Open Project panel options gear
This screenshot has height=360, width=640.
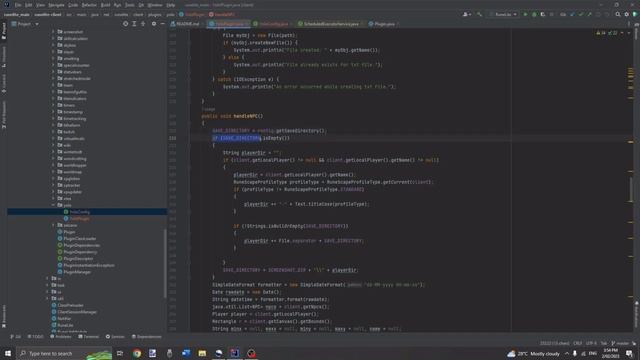[154, 24]
